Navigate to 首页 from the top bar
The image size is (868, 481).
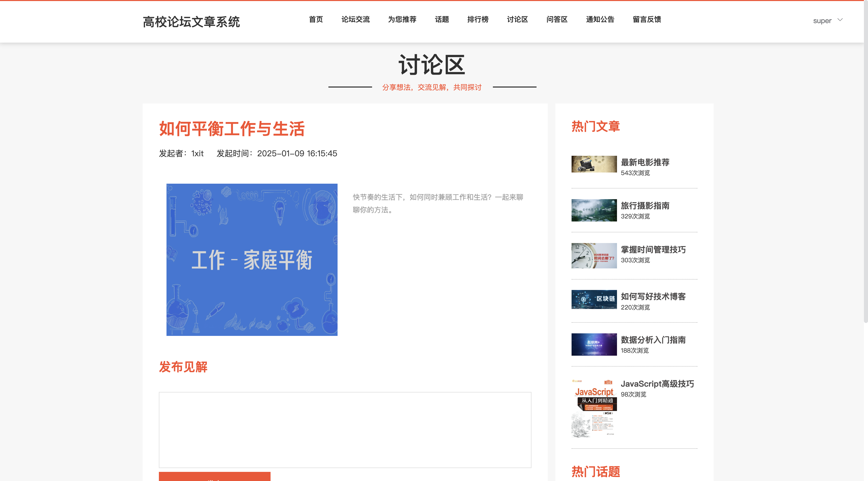click(x=315, y=20)
